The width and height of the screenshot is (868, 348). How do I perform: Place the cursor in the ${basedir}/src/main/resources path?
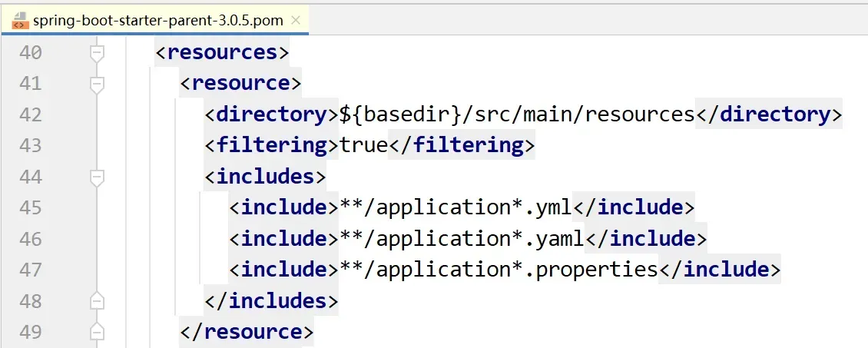click(516, 115)
